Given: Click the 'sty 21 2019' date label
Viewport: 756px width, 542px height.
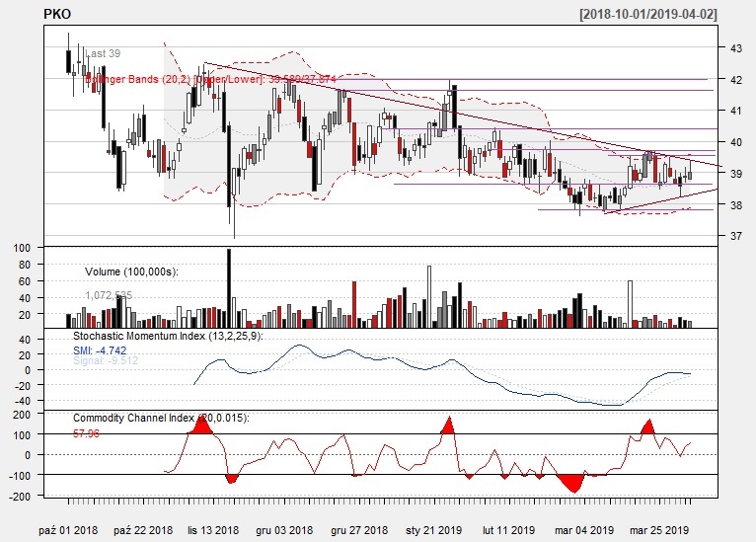Looking at the screenshot, I should pyautogui.click(x=434, y=530).
